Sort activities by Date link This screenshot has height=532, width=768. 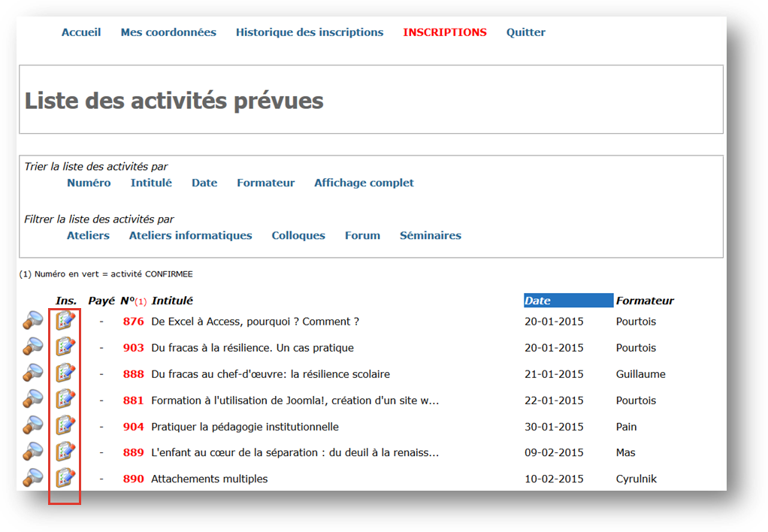[204, 183]
